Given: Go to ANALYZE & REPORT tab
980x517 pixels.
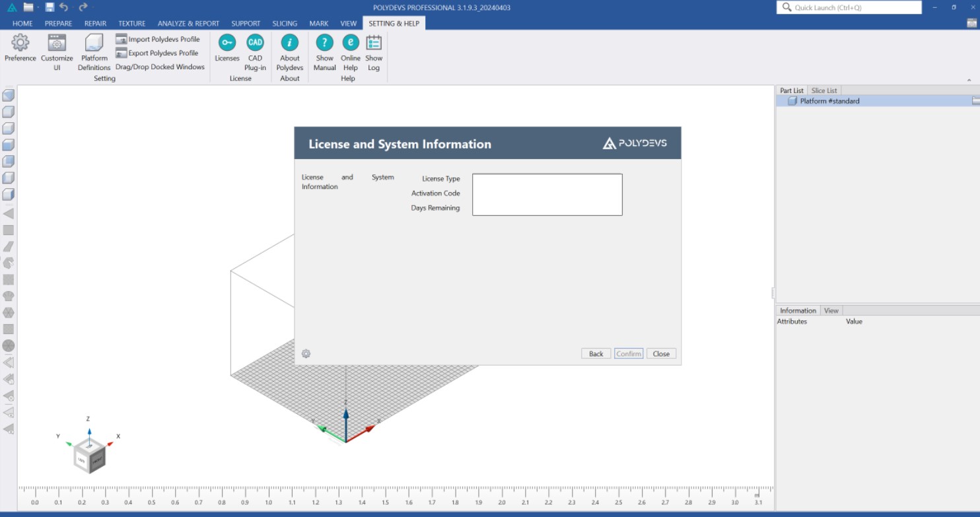Looking at the screenshot, I should pyautogui.click(x=188, y=23).
